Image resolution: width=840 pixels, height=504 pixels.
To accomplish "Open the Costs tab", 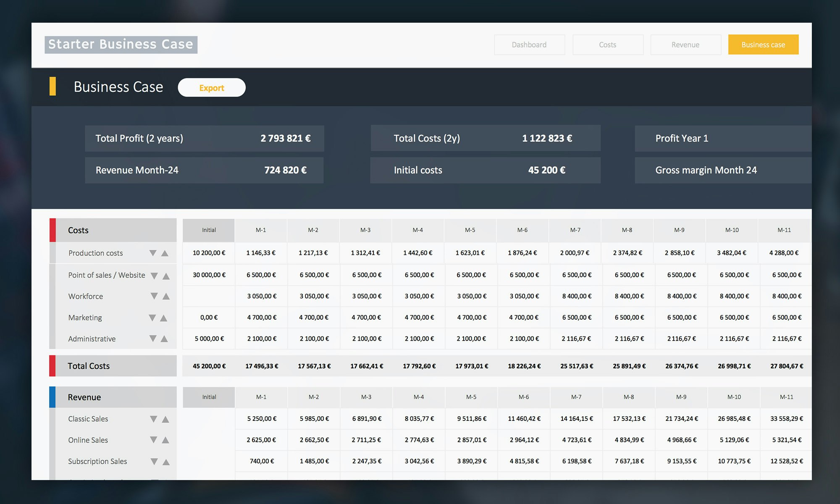I will coord(608,45).
